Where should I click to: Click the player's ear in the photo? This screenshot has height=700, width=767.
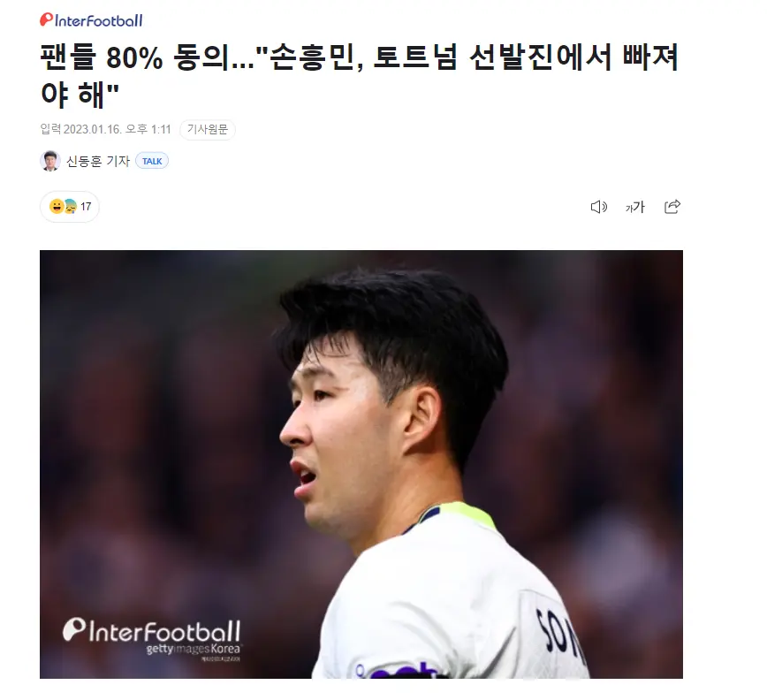[x=421, y=420]
